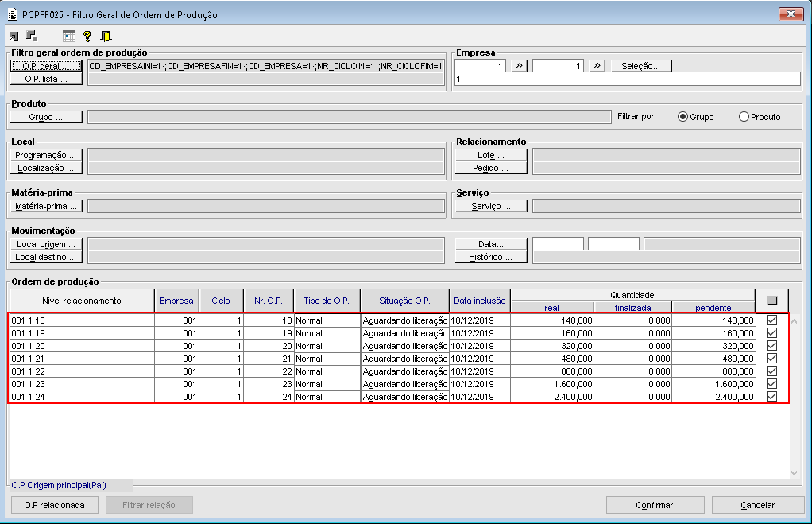The height and width of the screenshot is (524, 812).
Task: Exit via the yellow door icon
Action: pos(106,37)
